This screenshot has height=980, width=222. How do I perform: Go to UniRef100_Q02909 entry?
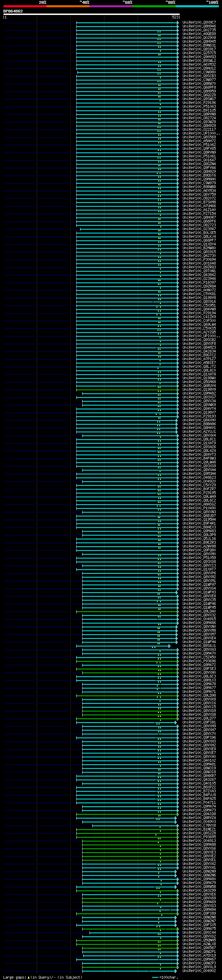point(199,38)
